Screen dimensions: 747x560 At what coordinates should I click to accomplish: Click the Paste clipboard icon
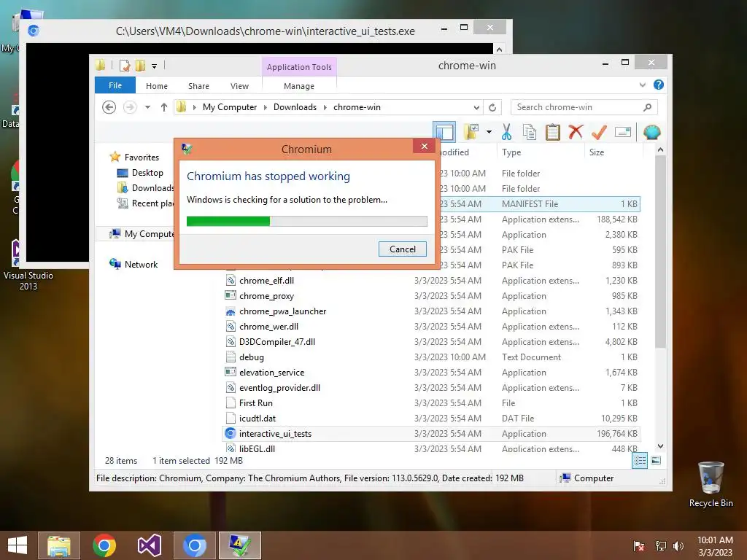552,132
